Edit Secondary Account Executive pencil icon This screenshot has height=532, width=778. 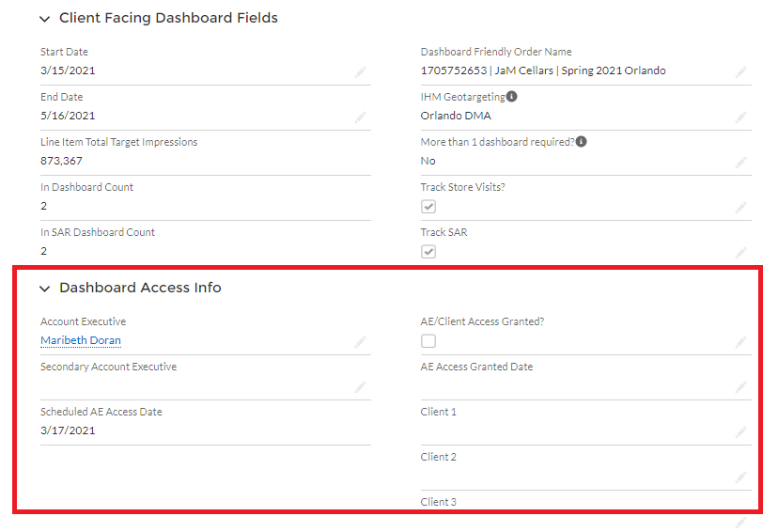coord(360,387)
